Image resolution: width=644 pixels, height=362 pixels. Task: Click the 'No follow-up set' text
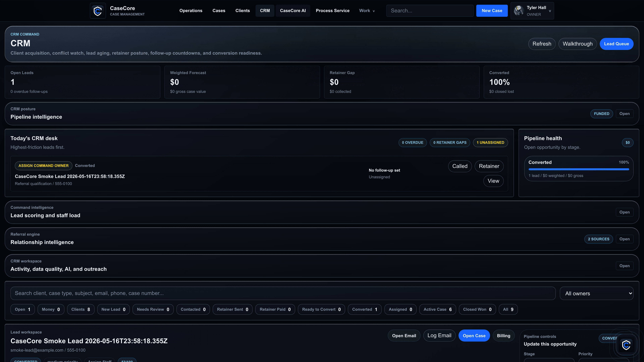tap(384, 170)
